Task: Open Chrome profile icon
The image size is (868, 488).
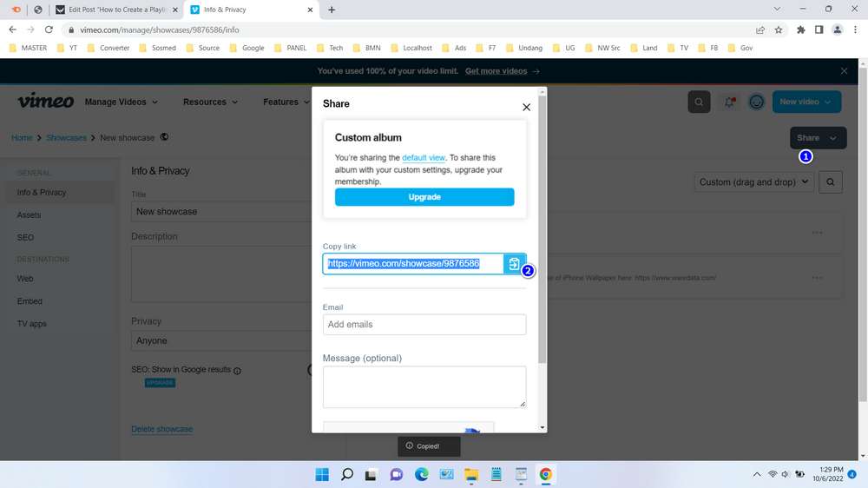Action: [837, 30]
